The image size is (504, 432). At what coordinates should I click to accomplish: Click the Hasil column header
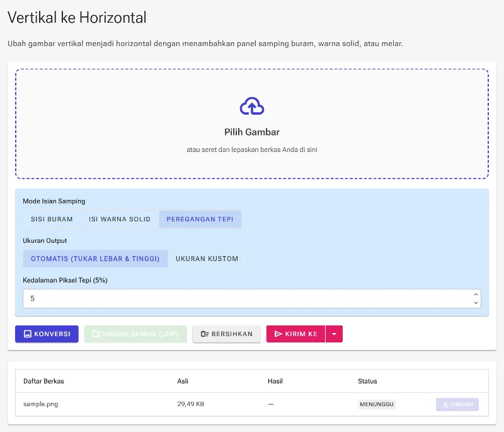pyautogui.click(x=275, y=382)
